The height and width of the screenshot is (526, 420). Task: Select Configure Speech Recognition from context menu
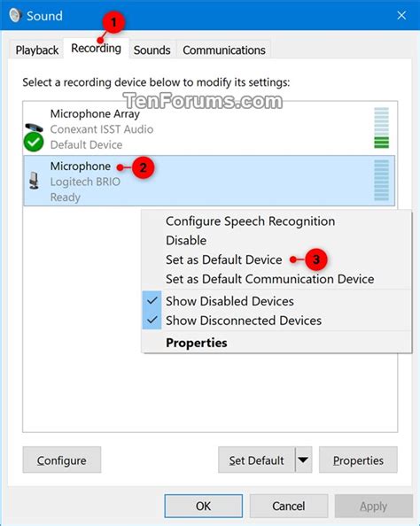tap(250, 221)
